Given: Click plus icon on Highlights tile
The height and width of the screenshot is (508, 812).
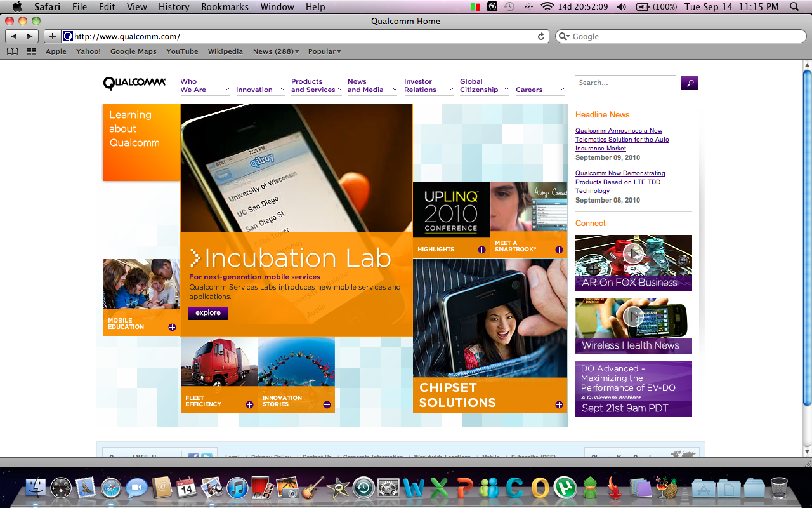Looking at the screenshot, I should click(481, 250).
